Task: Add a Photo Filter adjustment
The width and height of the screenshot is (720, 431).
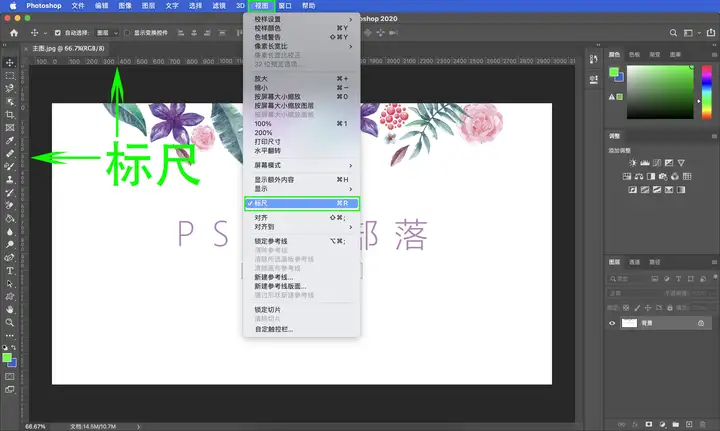Action: pyautogui.click(x=663, y=176)
